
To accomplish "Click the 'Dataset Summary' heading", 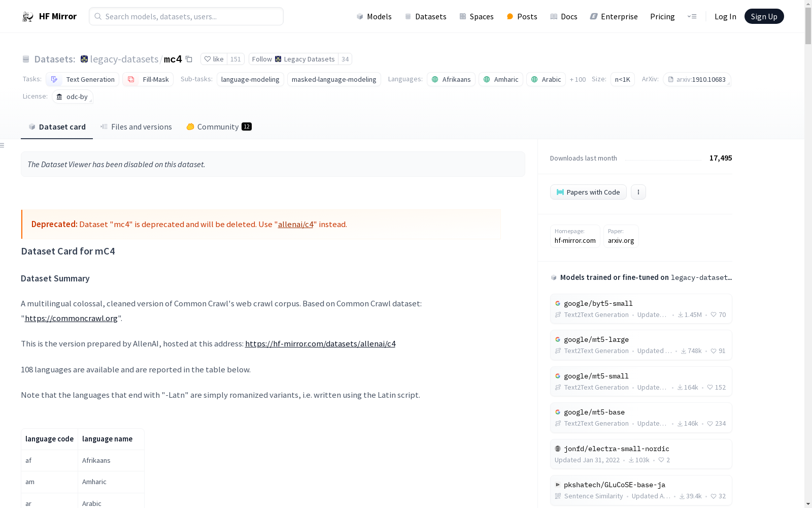I will pos(55,278).
